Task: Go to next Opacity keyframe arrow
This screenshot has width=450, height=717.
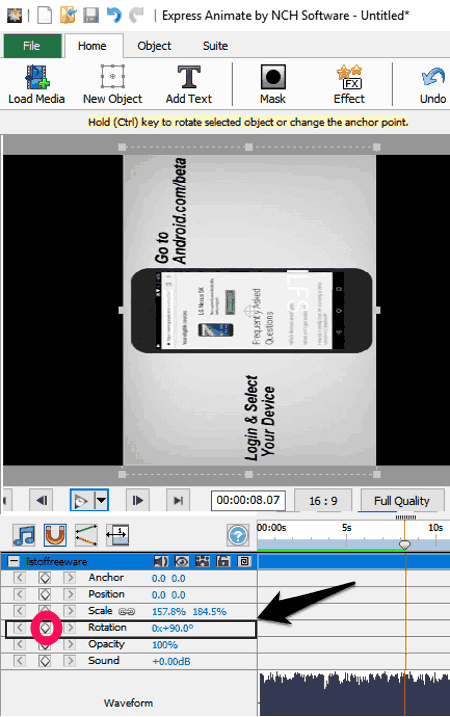Action: click(x=70, y=644)
